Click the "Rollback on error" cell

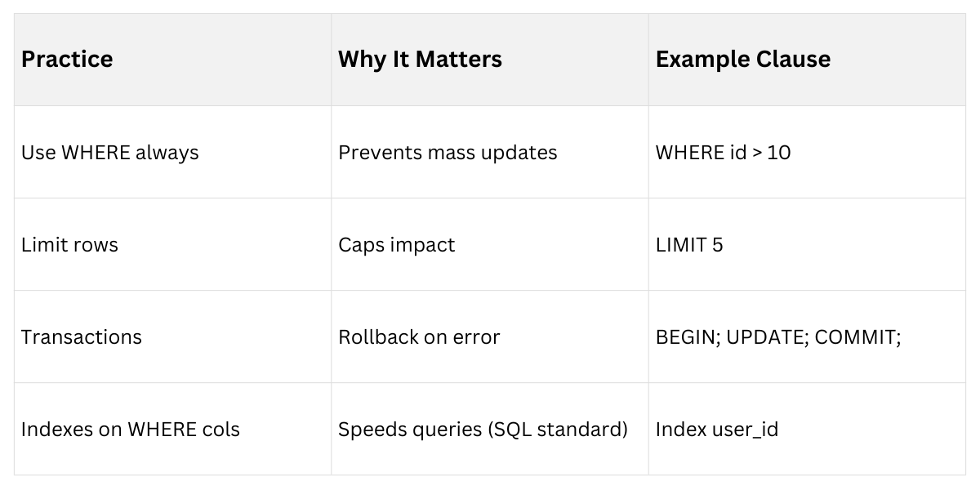pyautogui.click(x=418, y=337)
